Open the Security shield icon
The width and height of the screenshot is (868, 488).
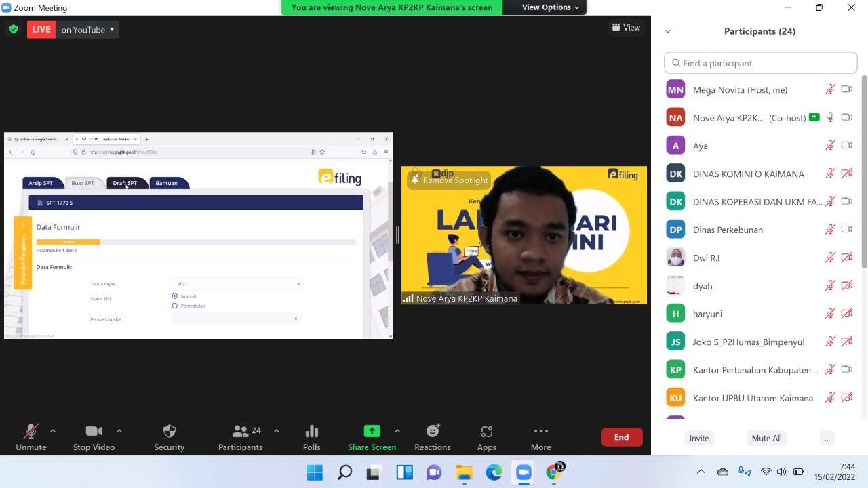click(170, 432)
